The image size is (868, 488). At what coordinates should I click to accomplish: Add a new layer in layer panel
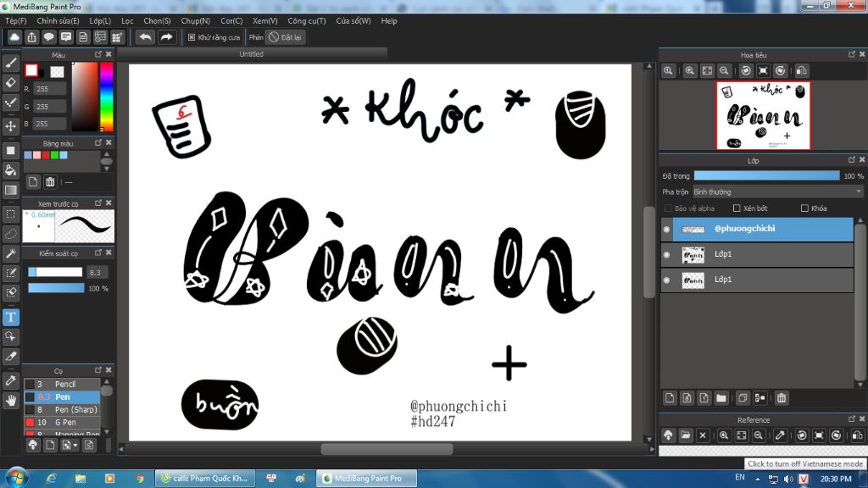tap(670, 398)
